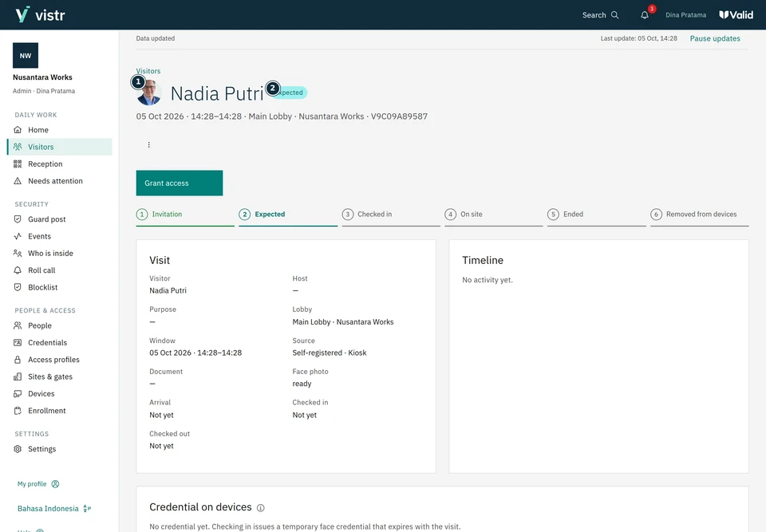Viewport: 766px width, 532px height.
Task: Click the Who is inside icon
Action: (x=18, y=254)
